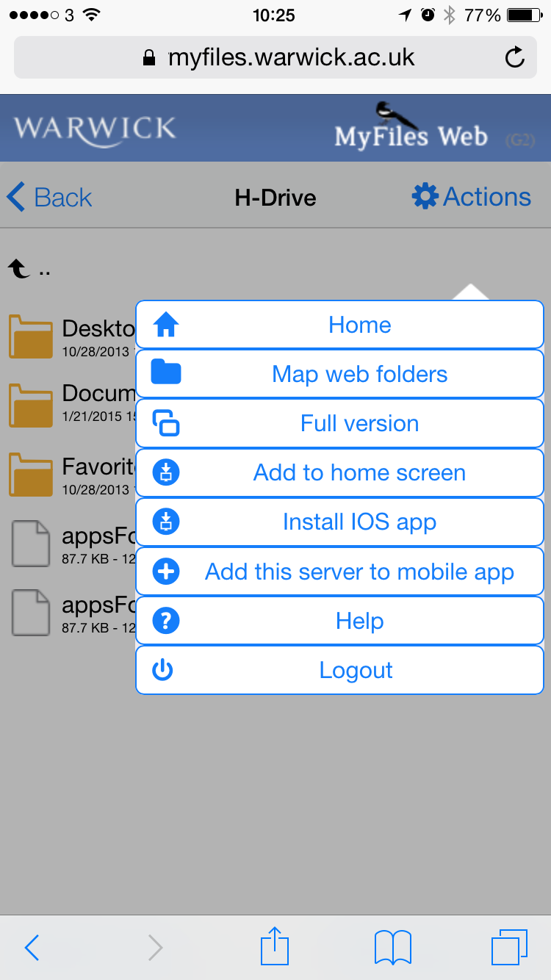Reload the page in address bar
The image size is (551, 980).
[515, 57]
